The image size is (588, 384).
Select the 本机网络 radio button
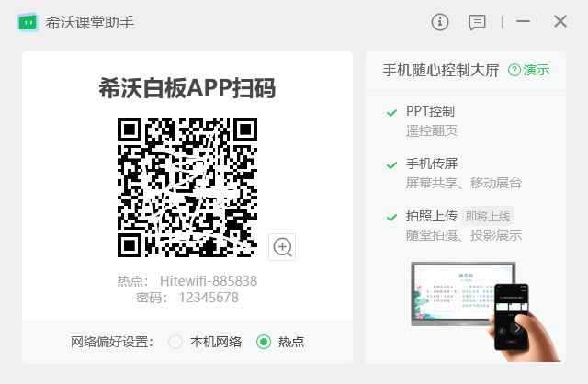(175, 342)
